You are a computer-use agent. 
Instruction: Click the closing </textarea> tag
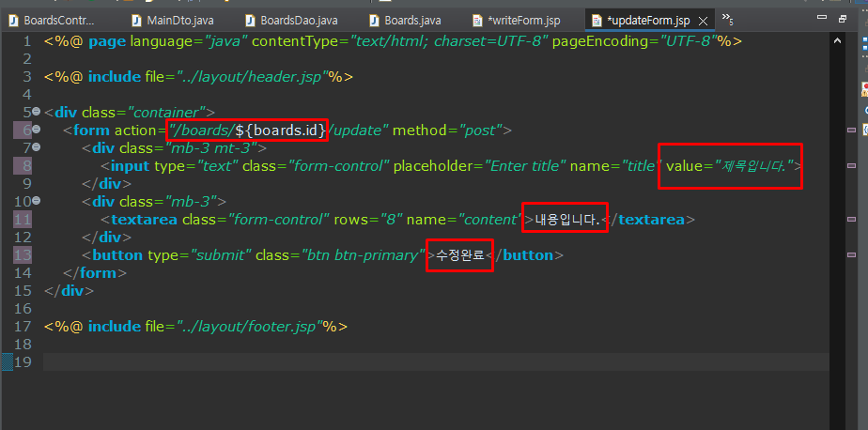click(x=647, y=220)
